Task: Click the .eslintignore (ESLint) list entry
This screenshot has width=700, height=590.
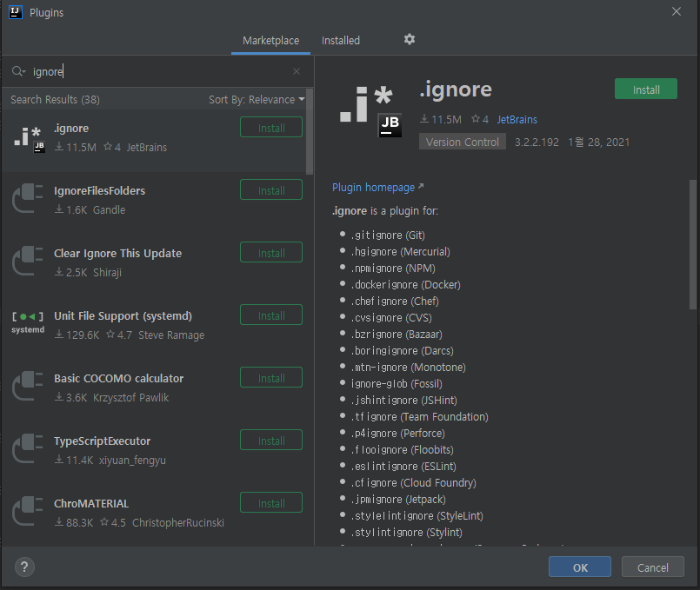Action: [403, 466]
